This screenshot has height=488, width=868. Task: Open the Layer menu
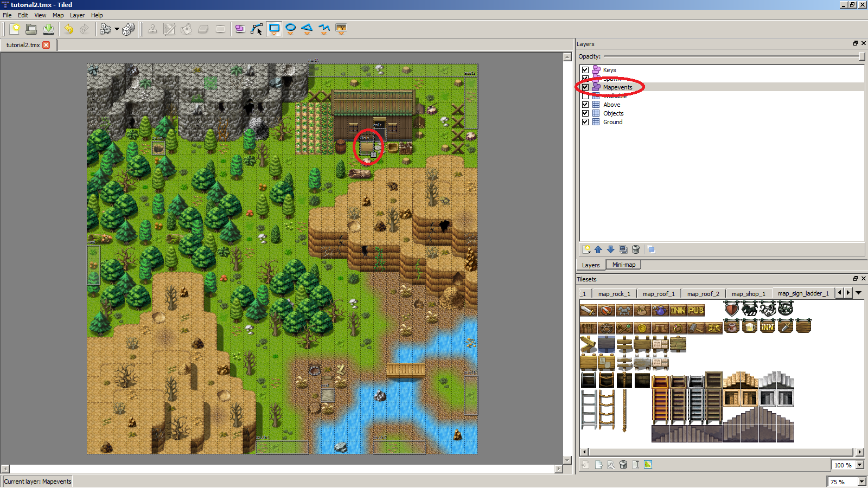coord(77,15)
